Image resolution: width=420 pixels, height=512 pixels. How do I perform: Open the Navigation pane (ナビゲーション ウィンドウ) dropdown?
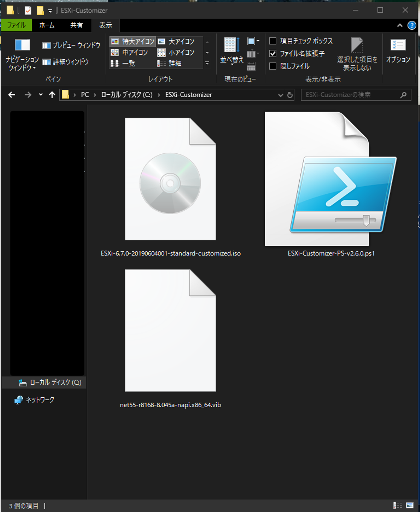pyautogui.click(x=22, y=56)
